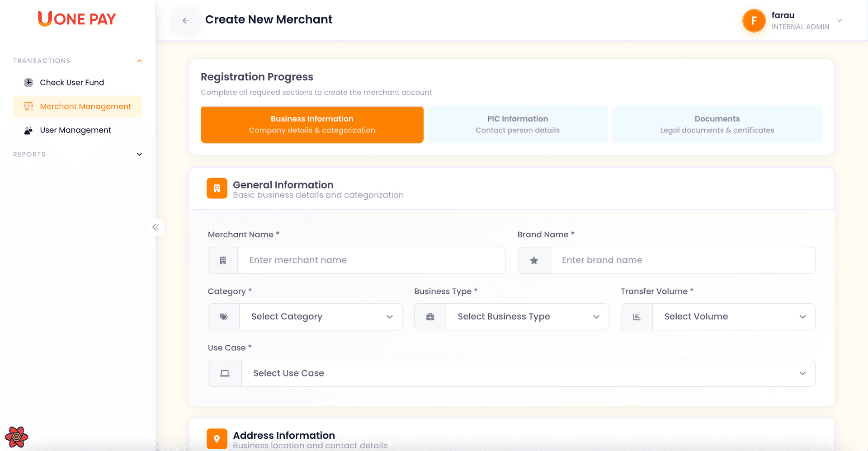Go to User Management

tap(75, 130)
